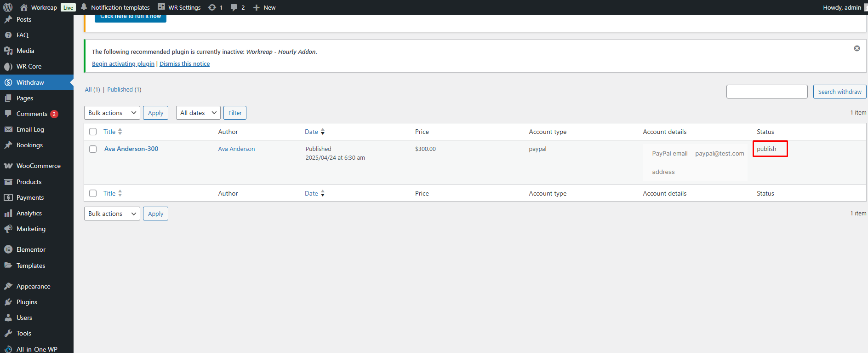Open the Analytics sidebar item
The width and height of the screenshot is (868, 353).
click(x=29, y=213)
